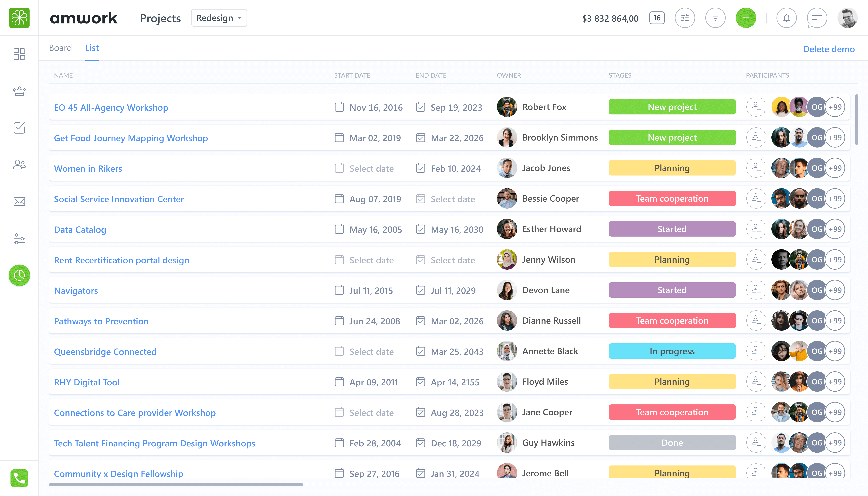Open the dashboard grid icon in sidebar
This screenshot has width=868, height=496.
(19, 54)
